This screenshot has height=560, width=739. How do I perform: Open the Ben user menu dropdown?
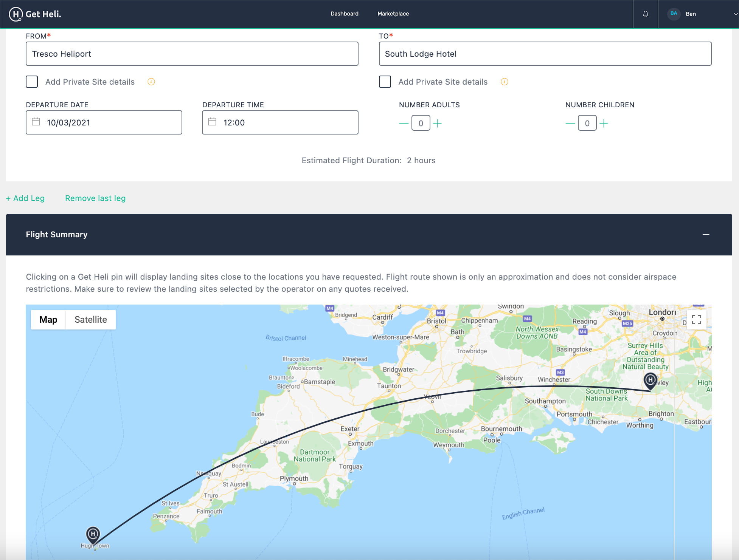(x=735, y=14)
